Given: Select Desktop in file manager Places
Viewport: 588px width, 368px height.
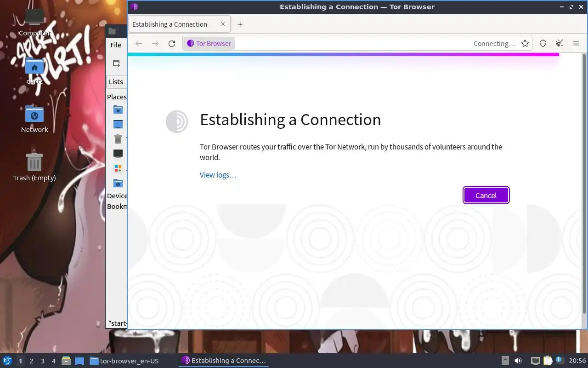Looking at the screenshot, I should click(x=118, y=124).
